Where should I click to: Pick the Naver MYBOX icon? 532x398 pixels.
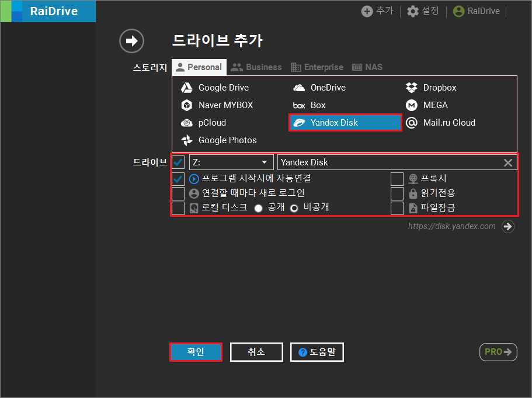point(187,105)
